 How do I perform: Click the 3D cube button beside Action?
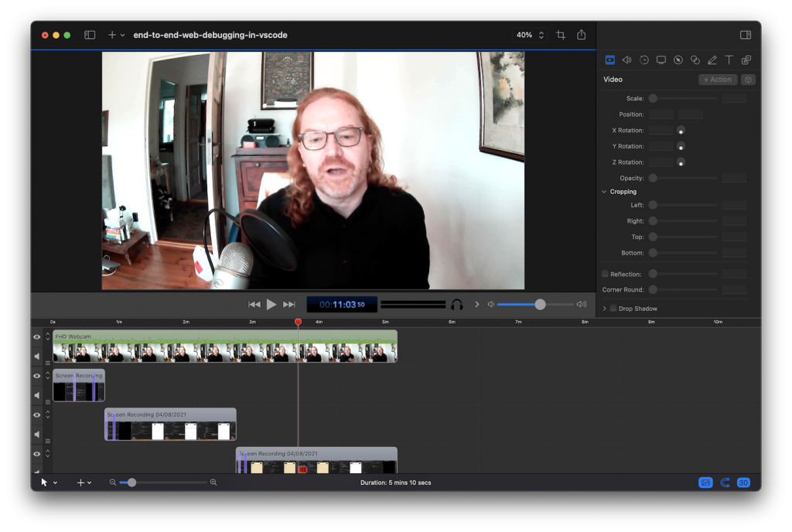point(748,80)
